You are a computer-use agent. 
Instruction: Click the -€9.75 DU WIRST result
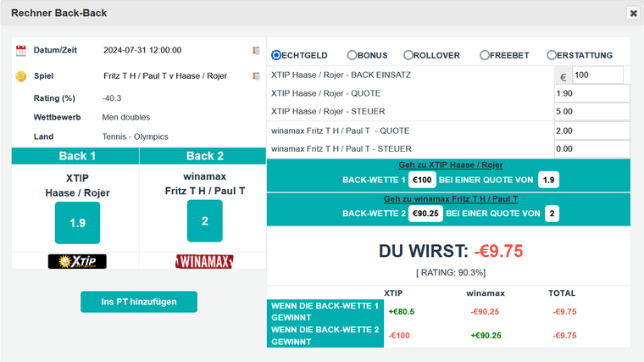coord(498,251)
